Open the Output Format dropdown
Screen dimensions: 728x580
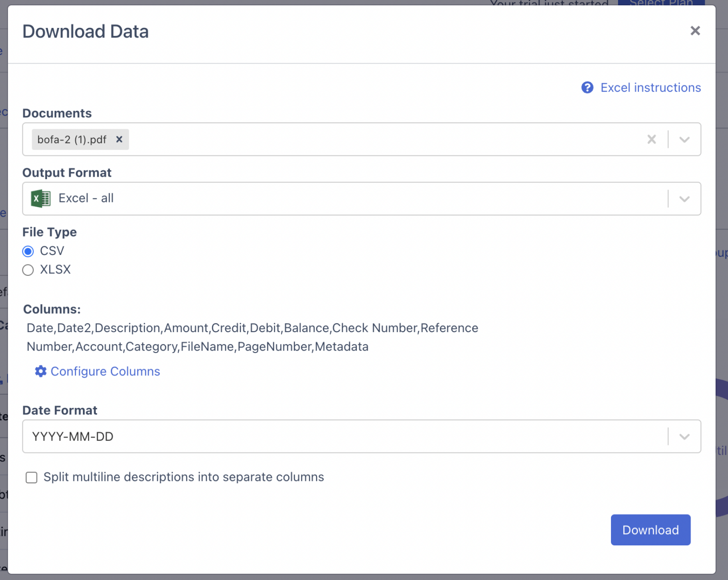tap(684, 199)
